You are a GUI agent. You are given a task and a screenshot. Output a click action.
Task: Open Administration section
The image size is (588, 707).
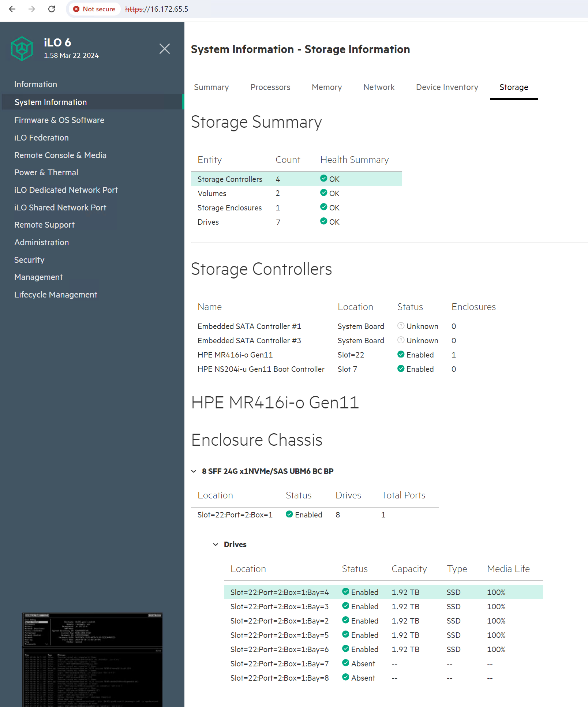coord(42,242)
